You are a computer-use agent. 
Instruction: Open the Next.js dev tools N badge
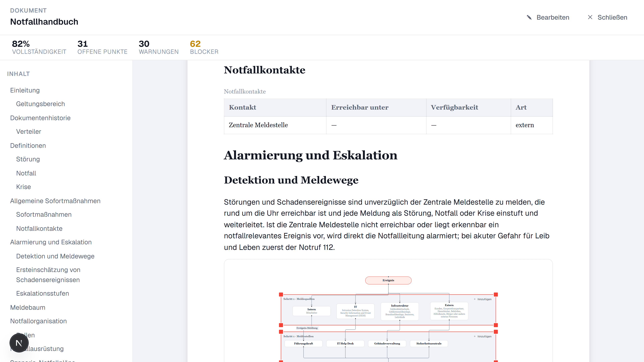[19, 343]
